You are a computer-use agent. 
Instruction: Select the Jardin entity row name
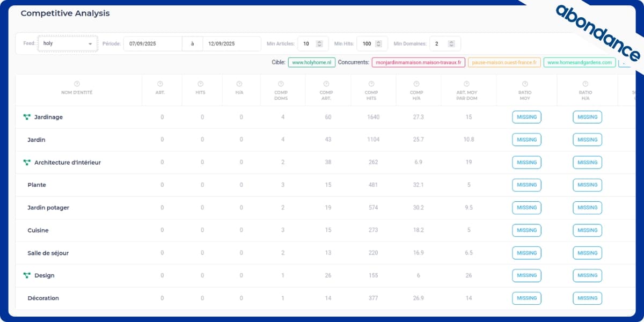coord(36,140)
